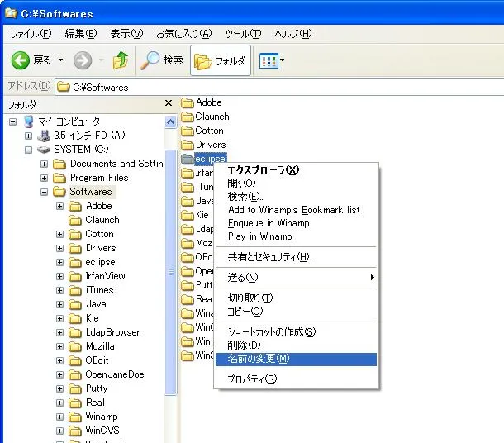
Task: Click the 3.5 inch FD drive icon
Action: click(x=44, y=135)
